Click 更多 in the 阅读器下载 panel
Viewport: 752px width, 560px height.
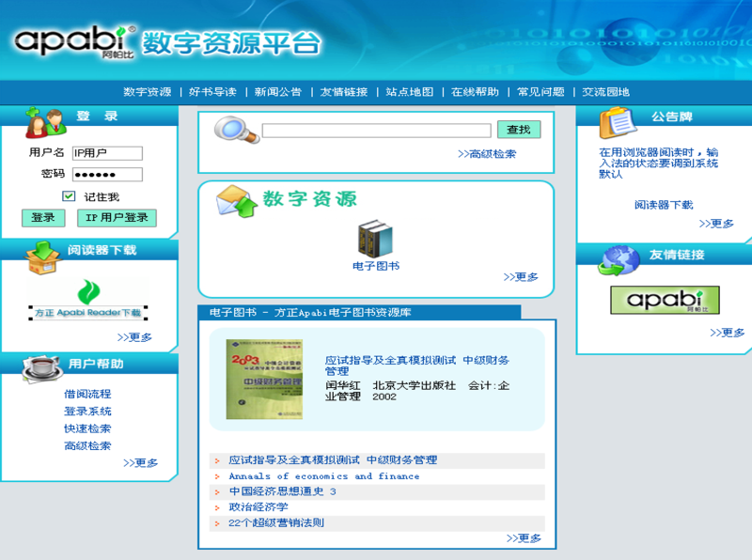click(134, 337)
